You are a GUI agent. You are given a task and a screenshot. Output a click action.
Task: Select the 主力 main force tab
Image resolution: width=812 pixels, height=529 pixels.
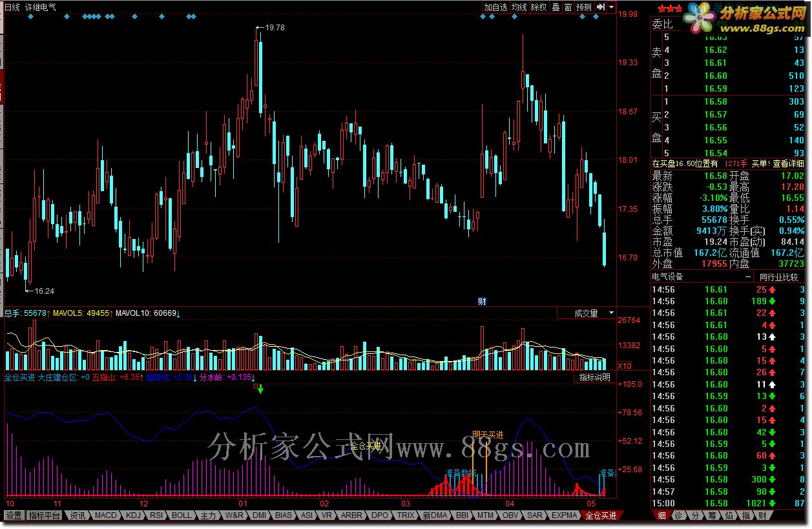208,515
